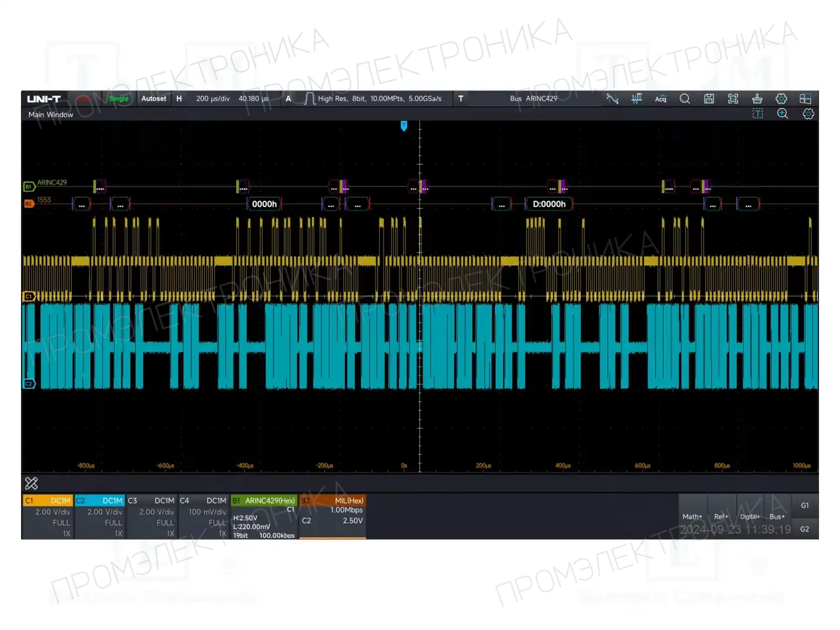
Task: Click the Main Window label
Action: click(51, 114)
